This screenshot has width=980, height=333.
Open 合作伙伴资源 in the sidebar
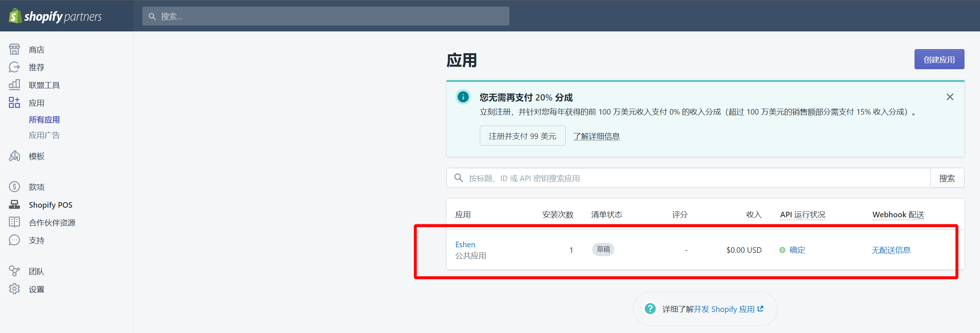point(52,222)
